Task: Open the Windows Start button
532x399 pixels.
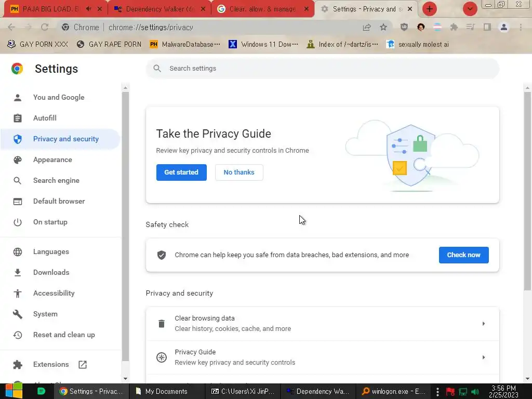Action: (x=14, y=391)
